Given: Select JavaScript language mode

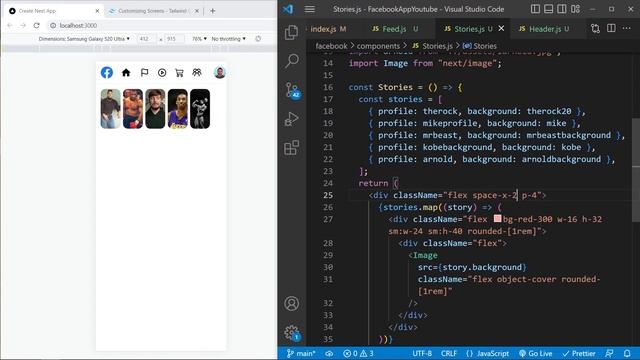Looking at the screenshot, I should [x=487, y=353].
